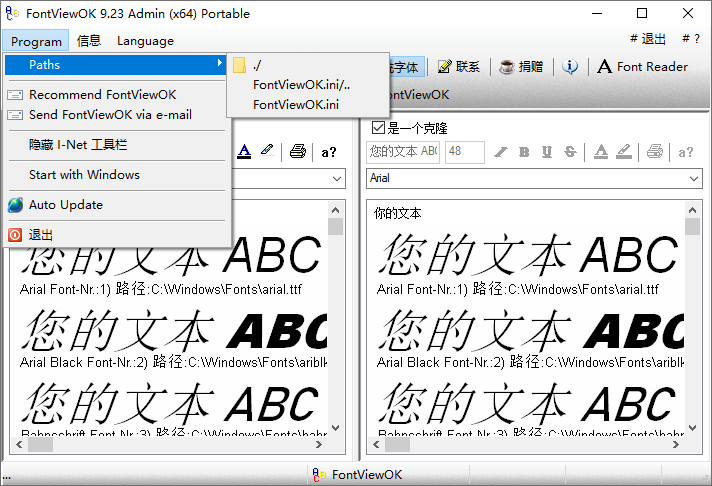The image size is (712, 486).
Task: Click the folder icon in Paths submenu
Action: point(239,65)
